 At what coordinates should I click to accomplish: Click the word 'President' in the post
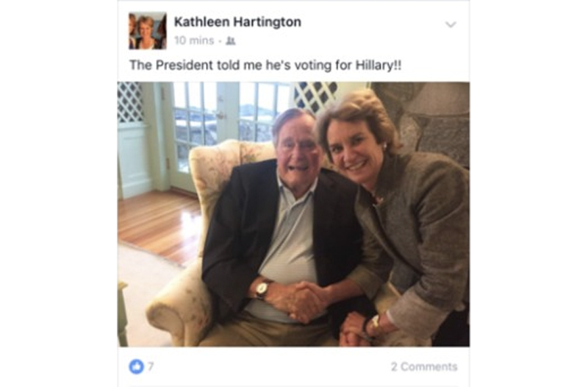pyautogui.click(x=184, y=65)
